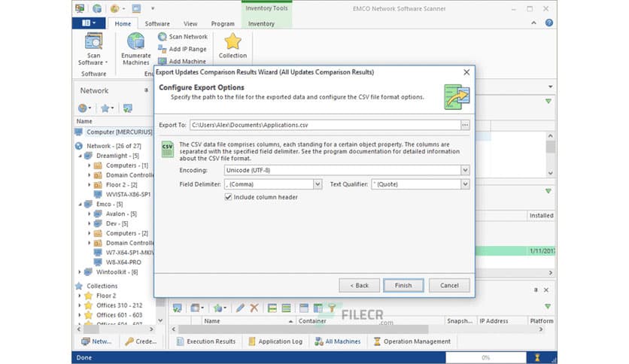Expand the Avalon tree node
Image resolution: width=629 pixels, height=364 pixels.
point(89,214)
